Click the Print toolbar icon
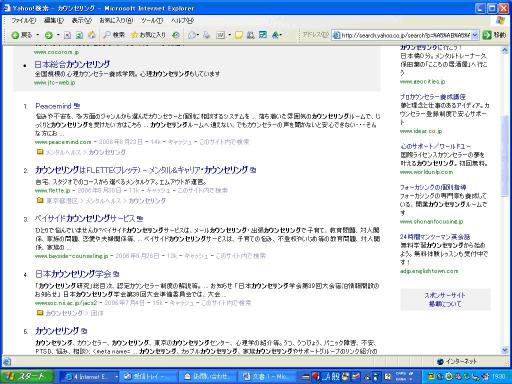 (x=207, y=35)
